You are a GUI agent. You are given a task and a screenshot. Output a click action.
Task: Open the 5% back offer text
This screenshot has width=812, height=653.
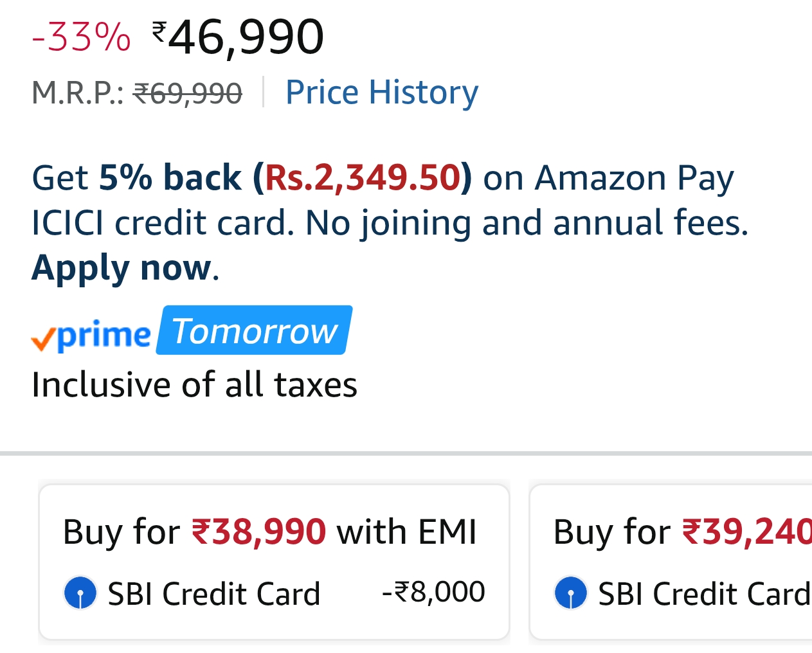tap(170, 177)
